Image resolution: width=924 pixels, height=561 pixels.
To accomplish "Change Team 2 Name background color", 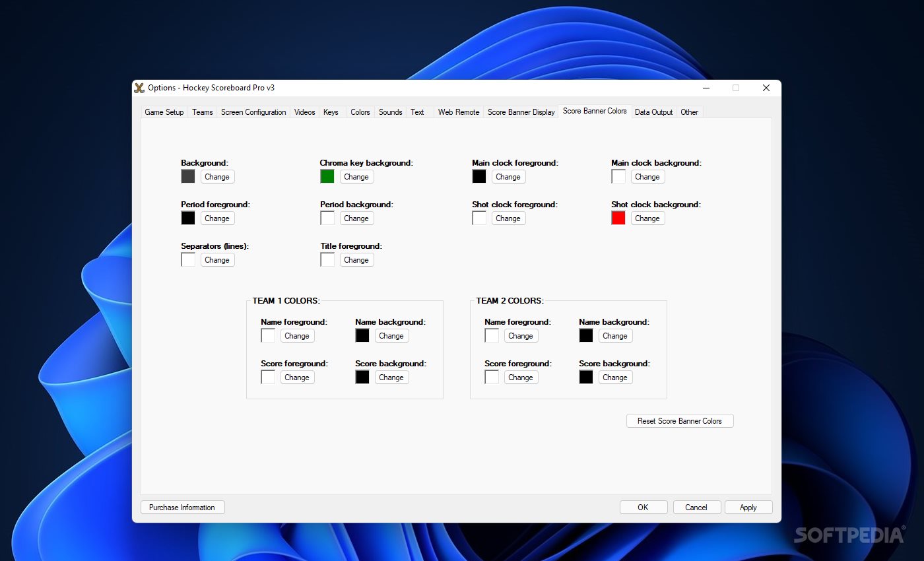I will pyautogui.click(x=615, y=336).
